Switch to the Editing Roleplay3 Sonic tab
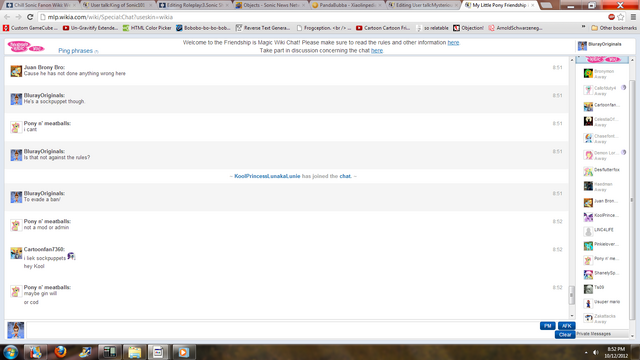Viewport: 640px width, 360px height. coord(194,5)
